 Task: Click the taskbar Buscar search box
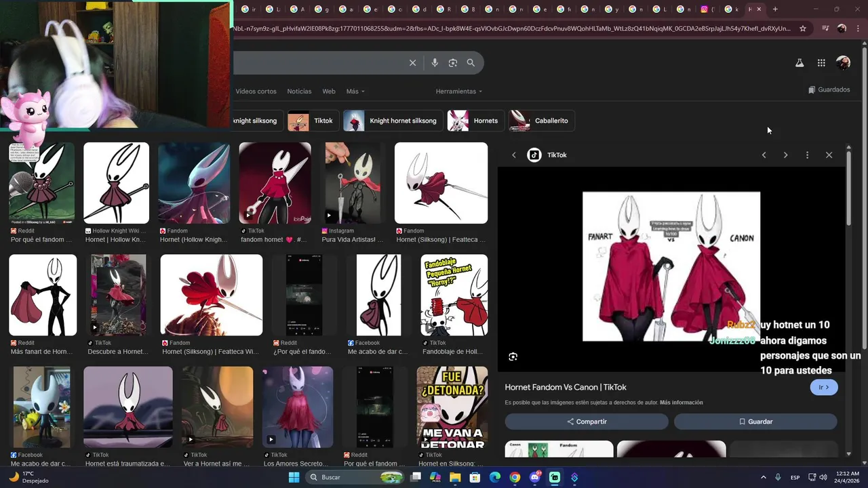coord(354,477)
